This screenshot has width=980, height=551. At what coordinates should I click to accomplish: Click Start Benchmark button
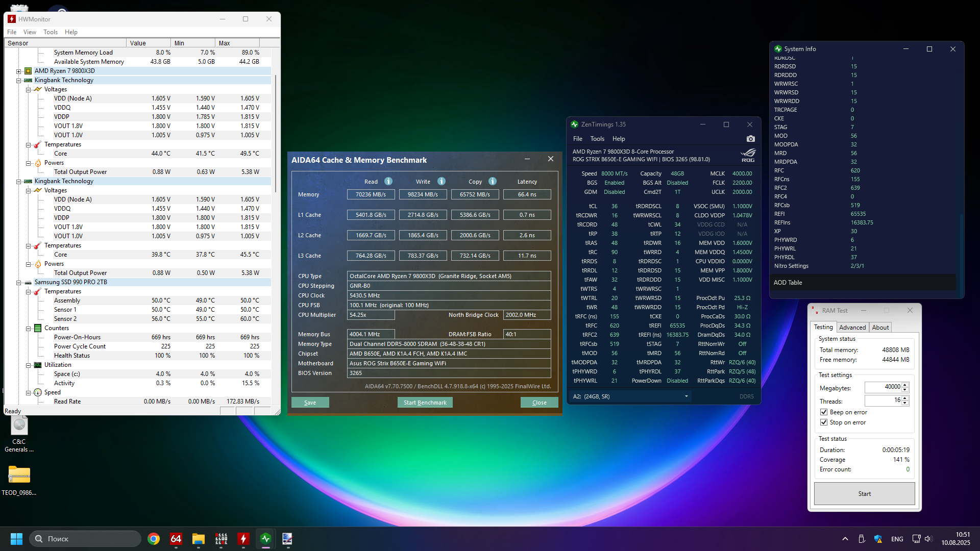tap(425, 403)
